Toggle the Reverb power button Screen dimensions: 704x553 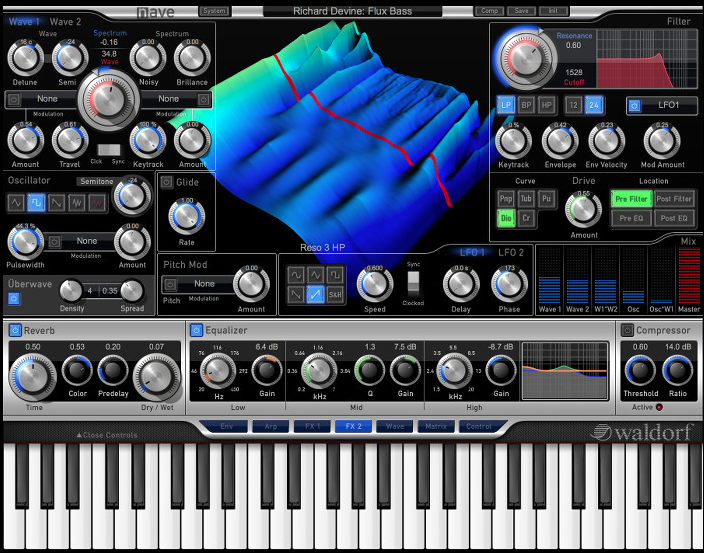click(15, 330)
